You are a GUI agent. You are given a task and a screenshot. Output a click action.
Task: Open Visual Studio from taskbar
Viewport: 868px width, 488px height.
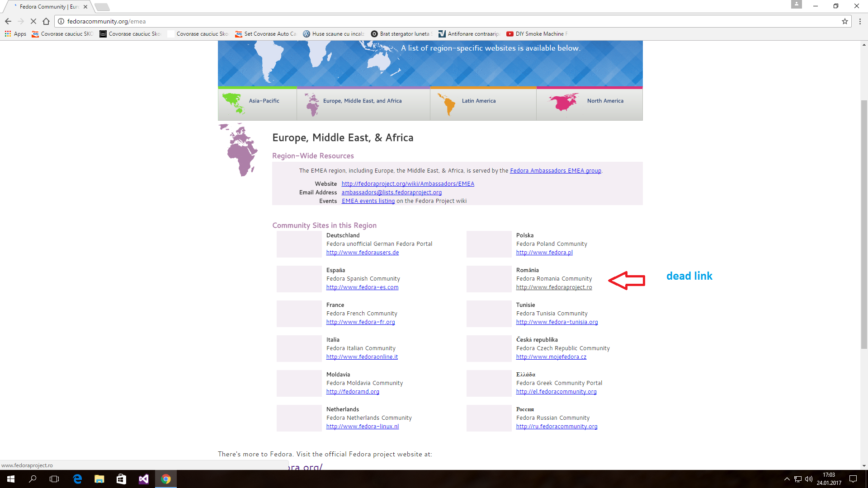pyautogui.click(x=143, y=479)
